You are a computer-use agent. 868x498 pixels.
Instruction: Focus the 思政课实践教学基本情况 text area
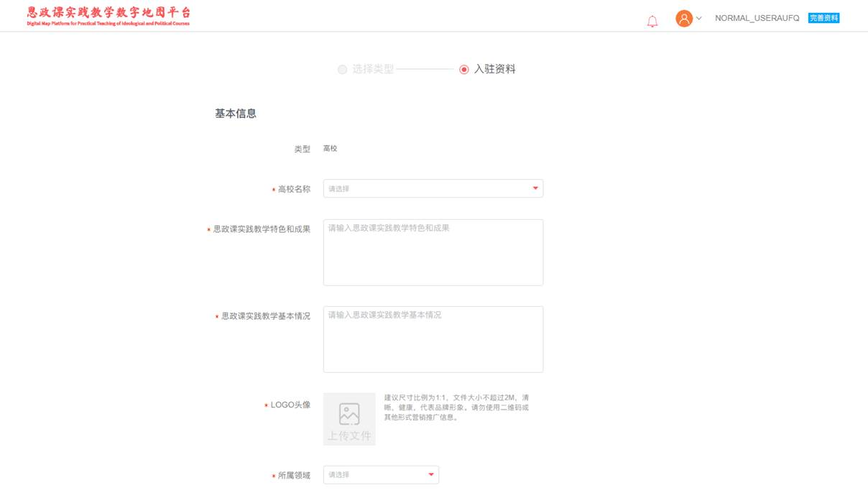coord(433,340)
